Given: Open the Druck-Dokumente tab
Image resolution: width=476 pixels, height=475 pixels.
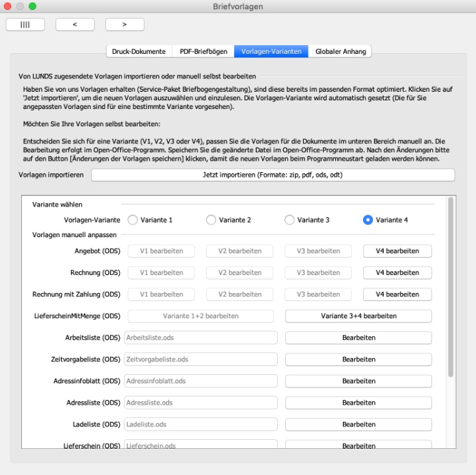Looking at the screenshot, I should [139, 51].
